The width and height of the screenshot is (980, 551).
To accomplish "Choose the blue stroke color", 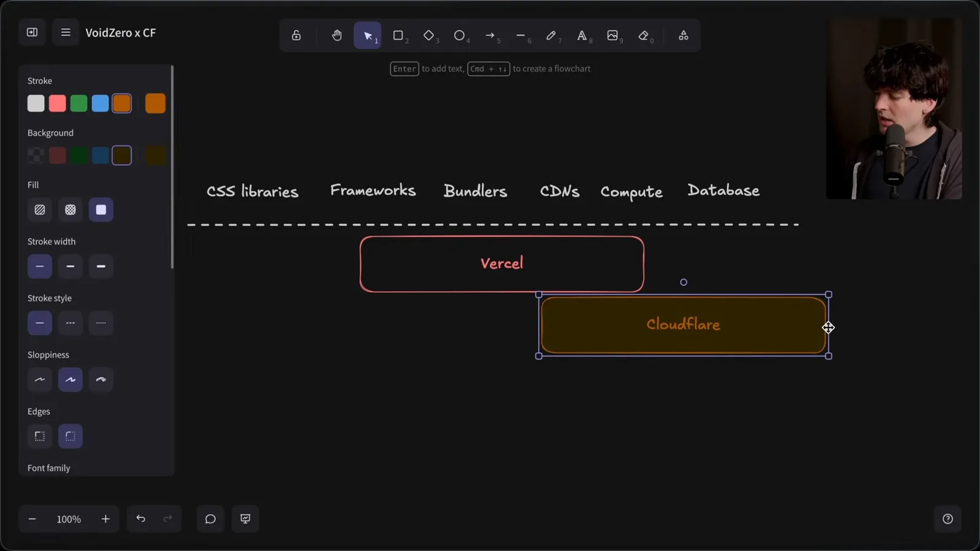I will click(100, 103).
